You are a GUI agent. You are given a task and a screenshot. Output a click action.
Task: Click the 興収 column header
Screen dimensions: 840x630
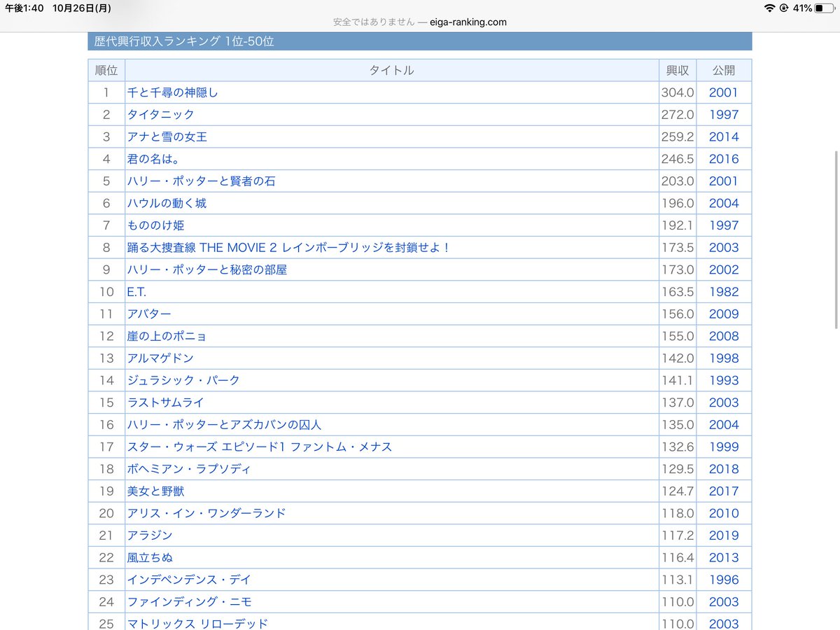tap(678, 70)
